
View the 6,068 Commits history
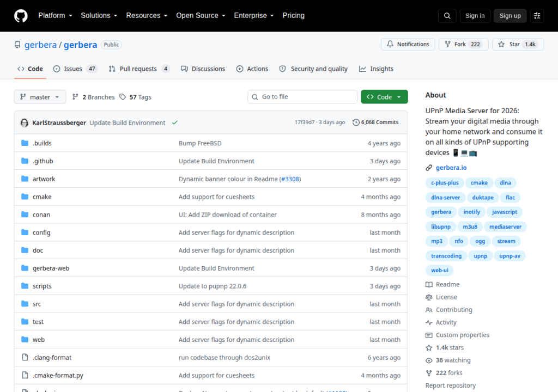point(375,122)
